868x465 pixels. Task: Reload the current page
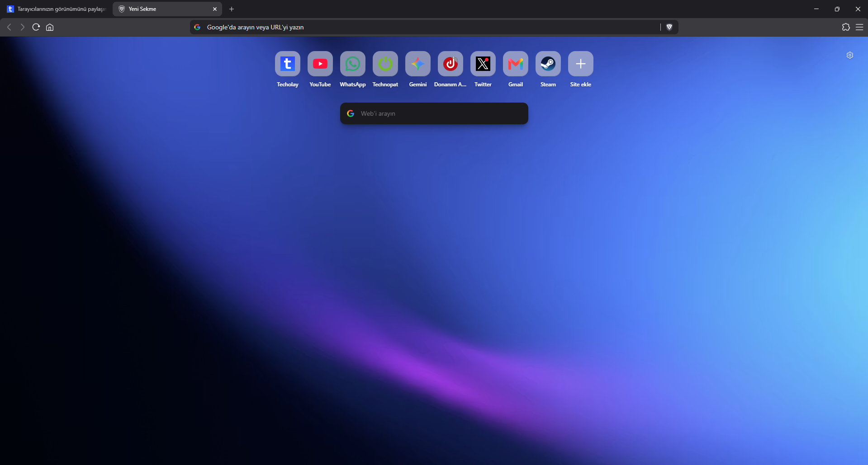tap(36, 27)
